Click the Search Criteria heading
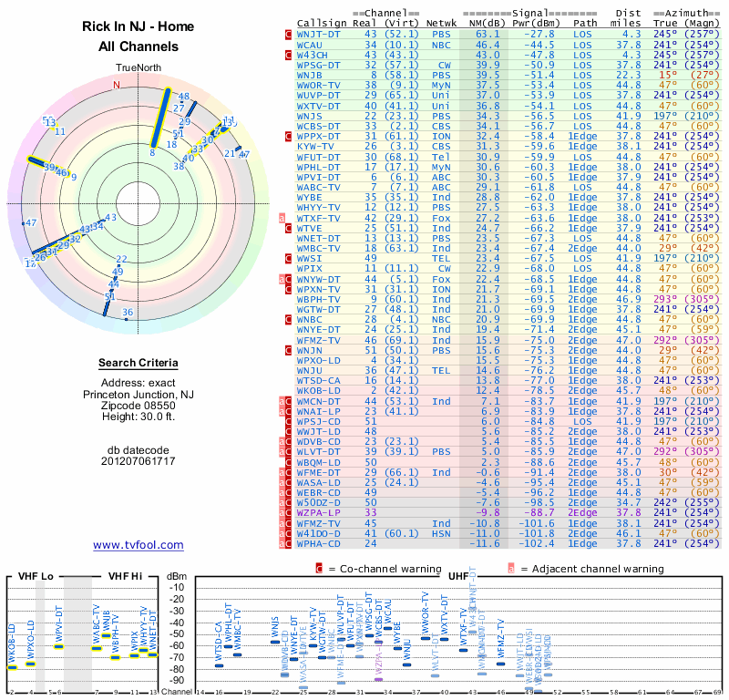 pos(139,363)
